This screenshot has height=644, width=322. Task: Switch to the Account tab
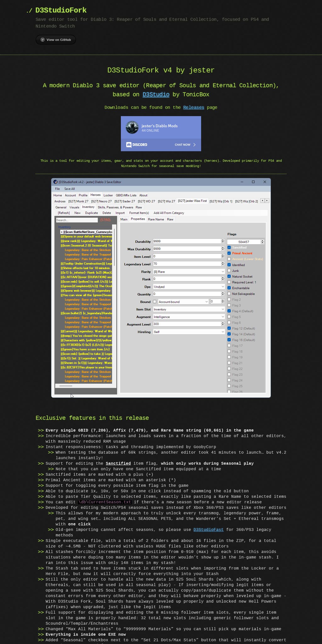tap(70, 195)
